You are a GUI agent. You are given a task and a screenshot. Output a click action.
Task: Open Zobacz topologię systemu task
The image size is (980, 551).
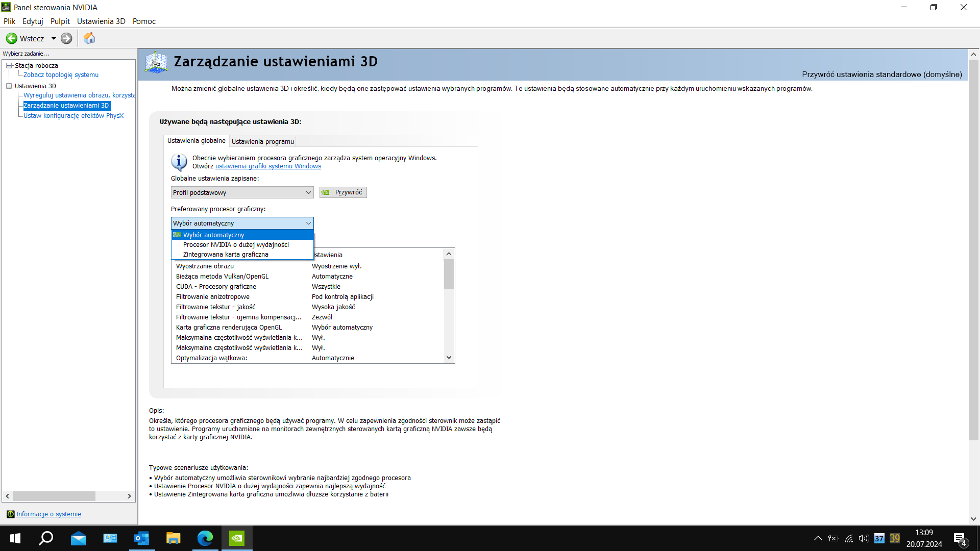[x=61, y=75]
